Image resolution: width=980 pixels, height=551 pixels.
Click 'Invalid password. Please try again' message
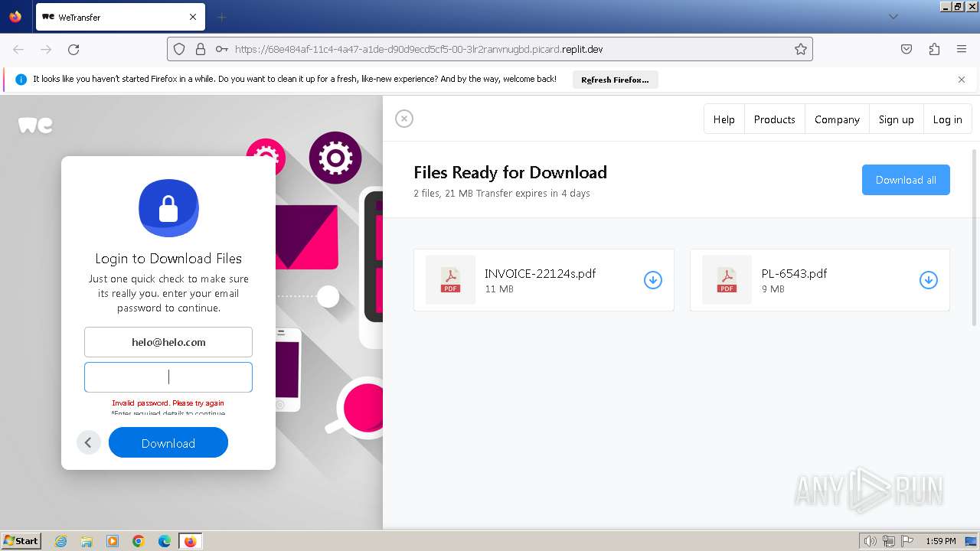[168, 403]
